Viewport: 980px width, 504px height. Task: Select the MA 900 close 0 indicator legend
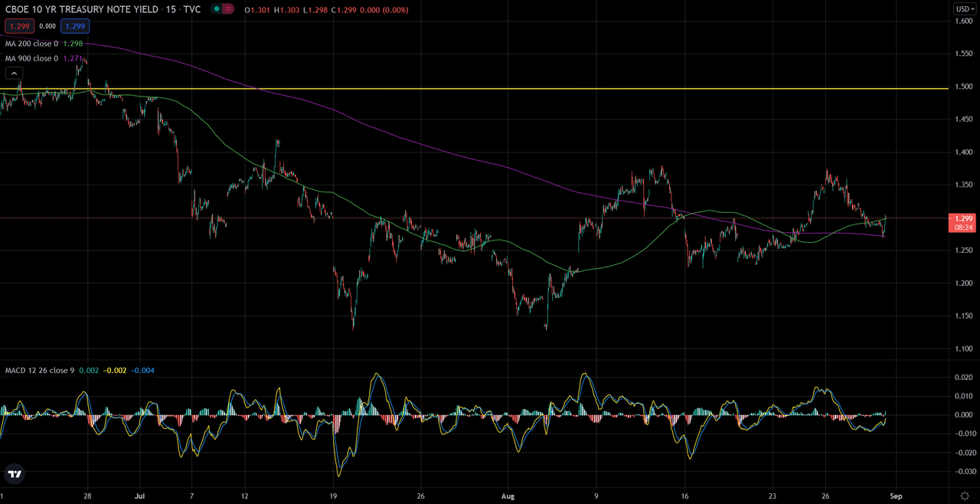pyautogui.click(x=31, y=58)
